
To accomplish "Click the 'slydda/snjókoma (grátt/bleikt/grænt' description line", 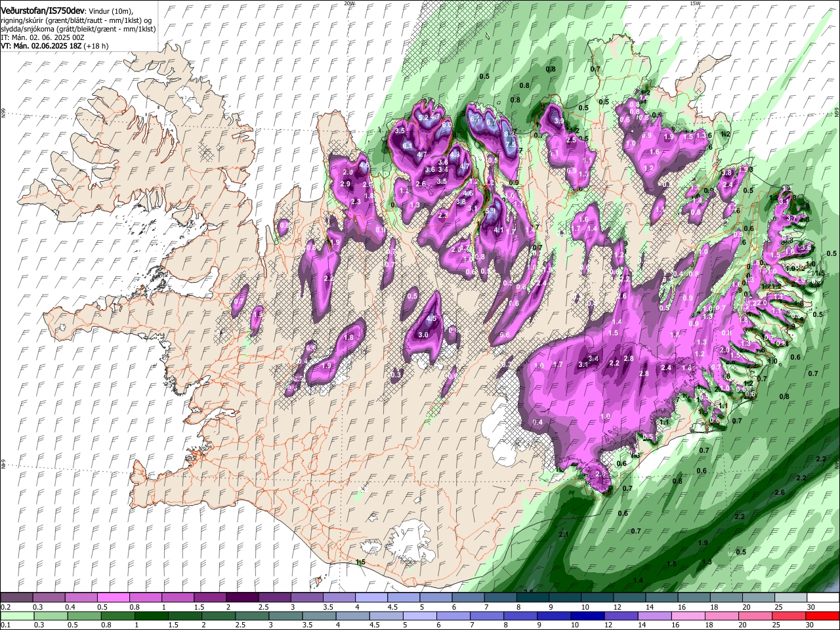I will 78,29.
